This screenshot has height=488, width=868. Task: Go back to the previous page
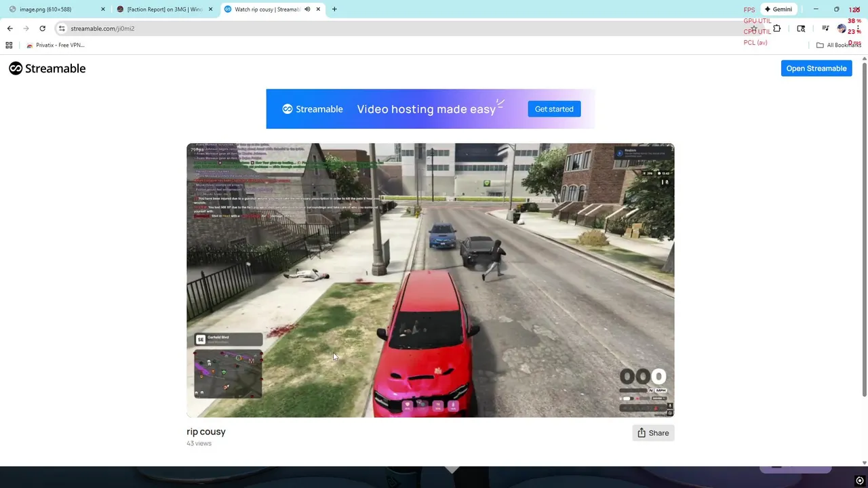tap(9, 28)
